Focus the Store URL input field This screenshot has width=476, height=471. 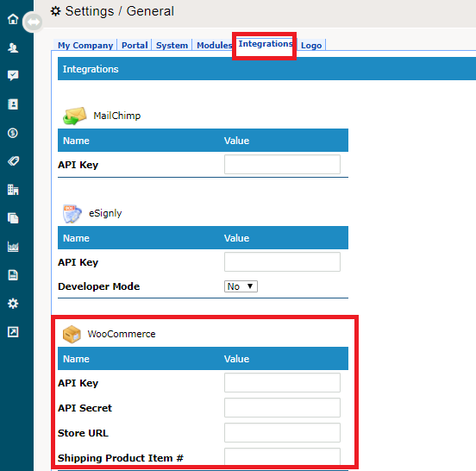point(282,432)
